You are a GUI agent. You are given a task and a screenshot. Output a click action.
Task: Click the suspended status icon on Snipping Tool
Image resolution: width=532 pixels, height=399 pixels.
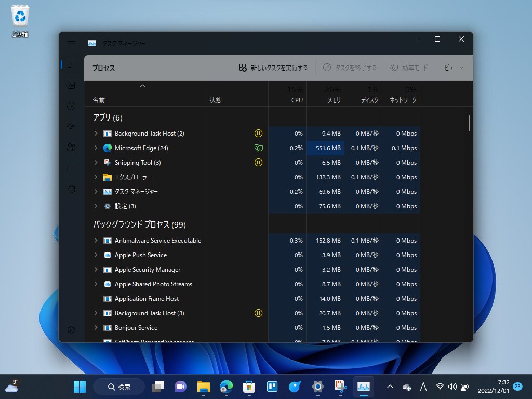[258, 162]
